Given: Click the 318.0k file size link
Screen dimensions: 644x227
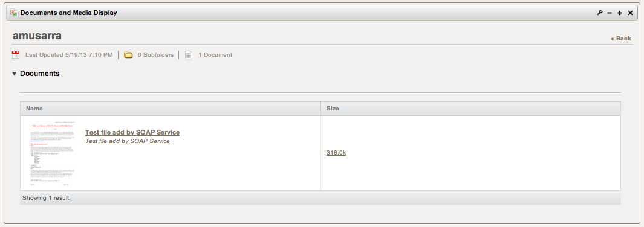Looking at the screenshot, I should 336,153.
